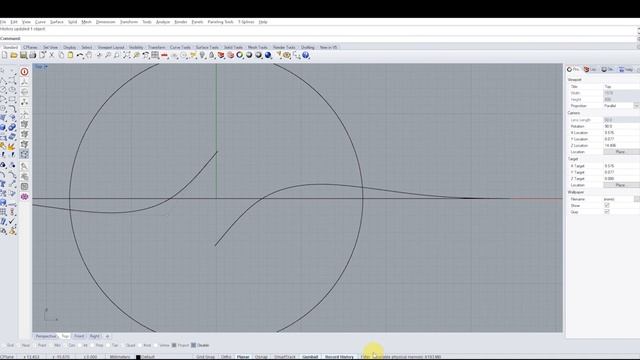The height and width of the screenshot is (360, 640).
Task: Click the Cut scissors icon
Action: tap(52, 55)
